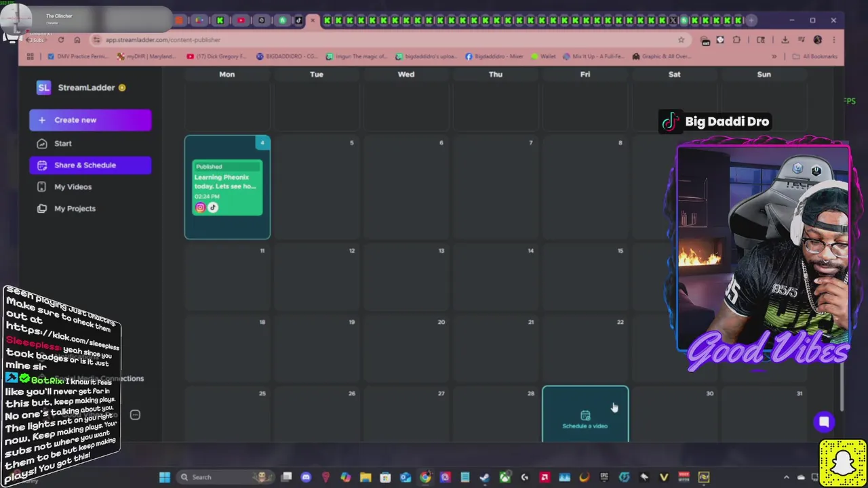The width and height of the screenshot is (868, 488).
Task: Open My Videos section
Action: pos(73,186)
